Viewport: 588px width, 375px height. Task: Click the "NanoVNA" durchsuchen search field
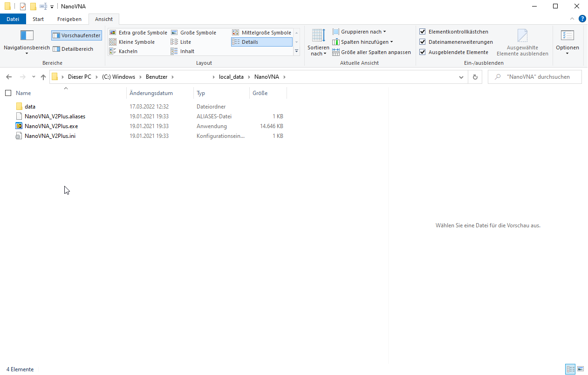[x=535, y=77]
